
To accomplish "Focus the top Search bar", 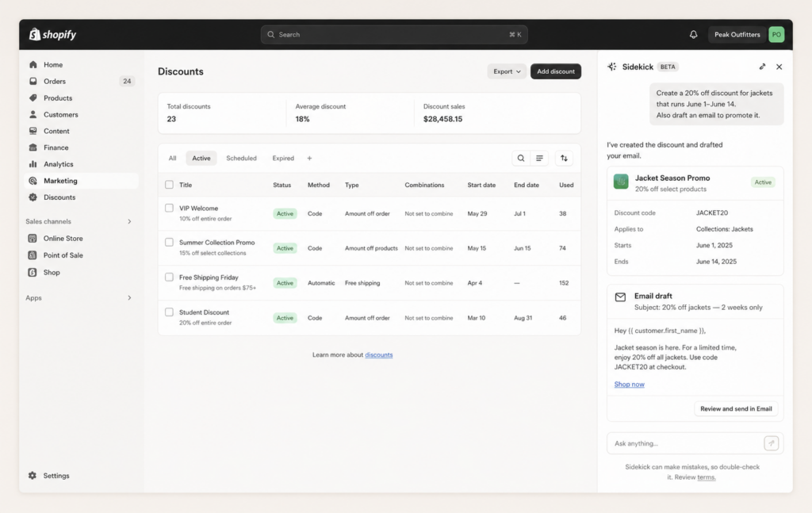I will (x=394, y=35).
